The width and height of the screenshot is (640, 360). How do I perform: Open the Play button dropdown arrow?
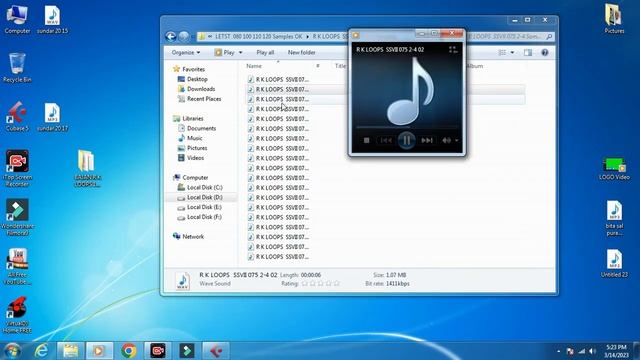click(x=240, y=53)
